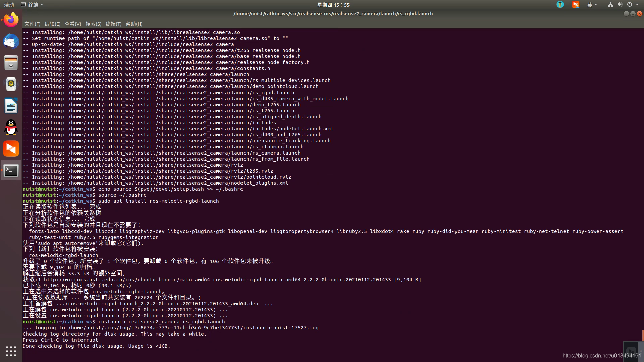Click the '使用'sudo apt autoremove'' line
644x362 pixels.
(x=84, y=243)
